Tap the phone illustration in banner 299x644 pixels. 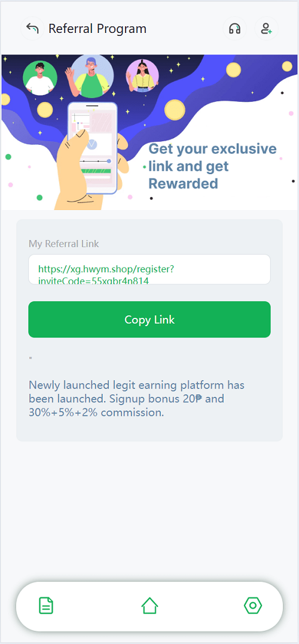pyautogui.click(x=93, y=148)
